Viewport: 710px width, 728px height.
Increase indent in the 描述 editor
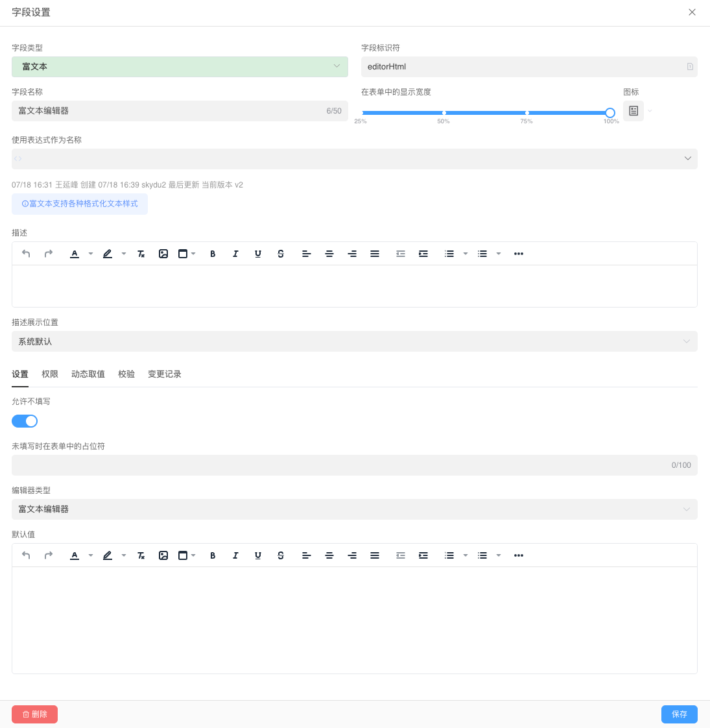(x=423, y=254)
